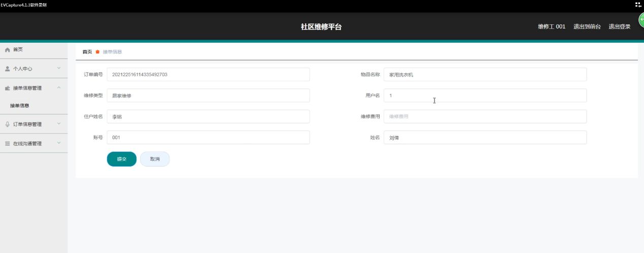Click the 维修工 001 user label
The width and height of the screenshot is (644, 253).
click(x=552, y=27)
